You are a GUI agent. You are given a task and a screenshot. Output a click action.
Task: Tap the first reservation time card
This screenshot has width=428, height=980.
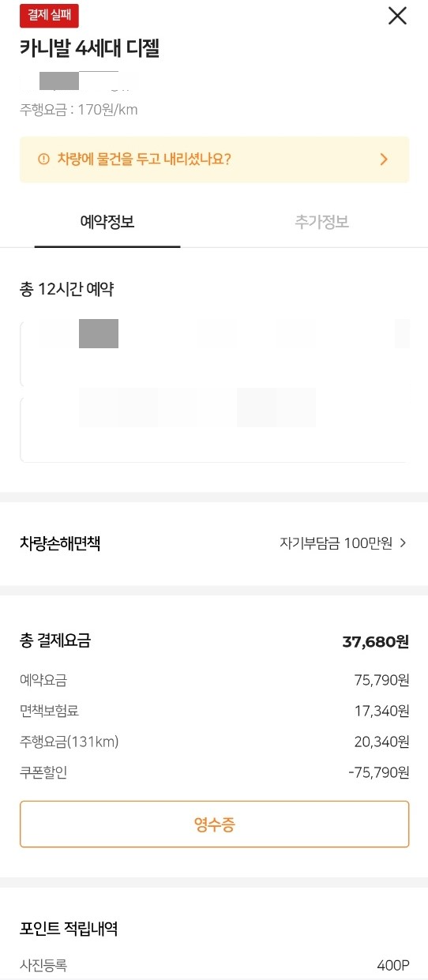point(214,354)
